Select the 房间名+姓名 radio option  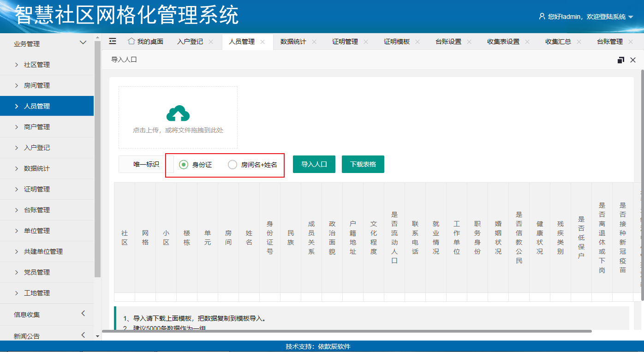pyautogui.click(x=233, y=165)
